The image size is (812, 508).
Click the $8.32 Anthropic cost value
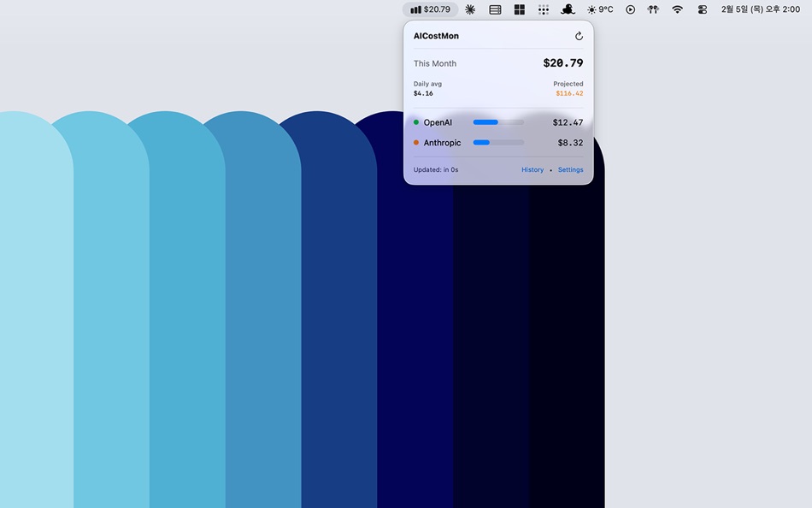(x=570, y=143)
